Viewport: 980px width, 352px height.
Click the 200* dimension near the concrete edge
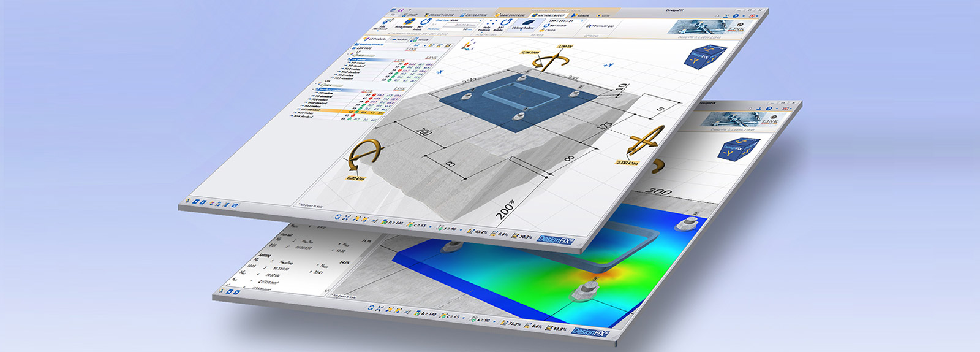pos(507,210)
